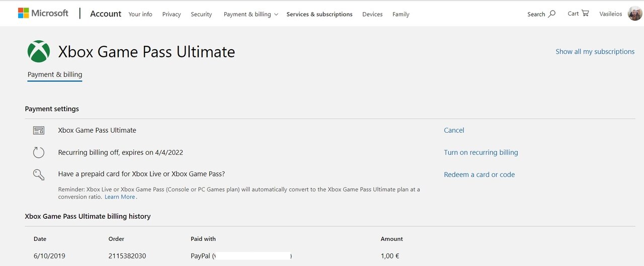Click the Account heading link
The height and width of the screenshot is (266, 644).
click(106, 14)
